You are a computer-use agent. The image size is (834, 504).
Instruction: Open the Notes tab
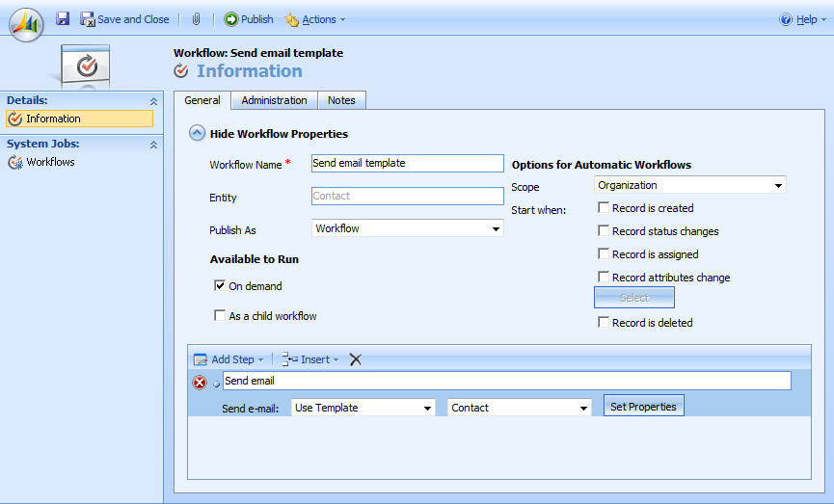(x=341, y=100)
